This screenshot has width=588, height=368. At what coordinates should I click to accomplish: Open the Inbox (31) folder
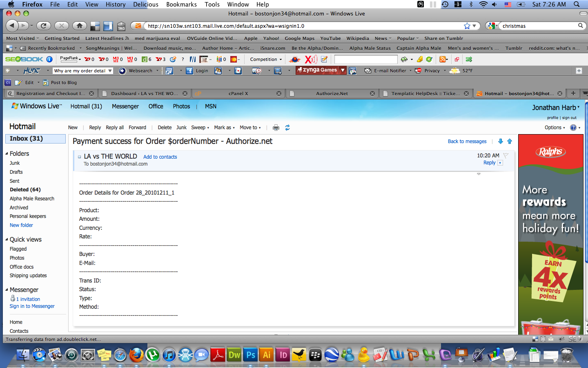pyautogui.click(x=35, y=139)
